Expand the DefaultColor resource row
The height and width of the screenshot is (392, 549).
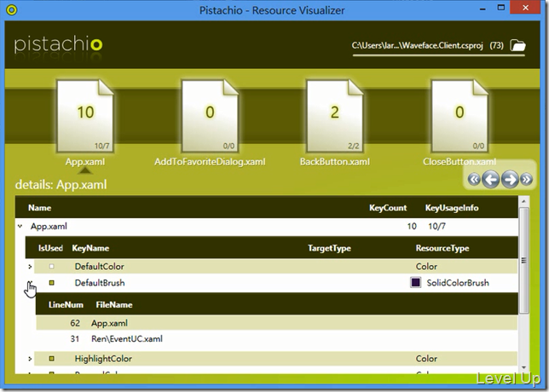(30, 267)
